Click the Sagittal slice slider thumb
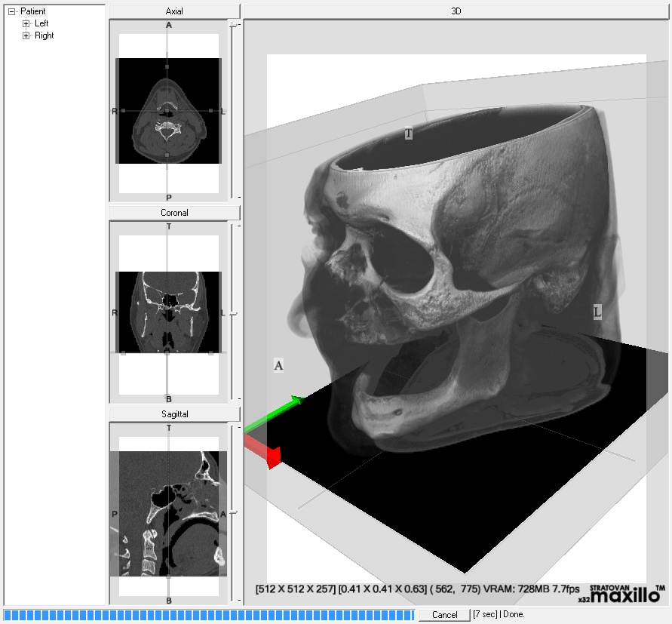Image resolution: width=672 pixels, height=624 pixels. [x=233, y=513]
